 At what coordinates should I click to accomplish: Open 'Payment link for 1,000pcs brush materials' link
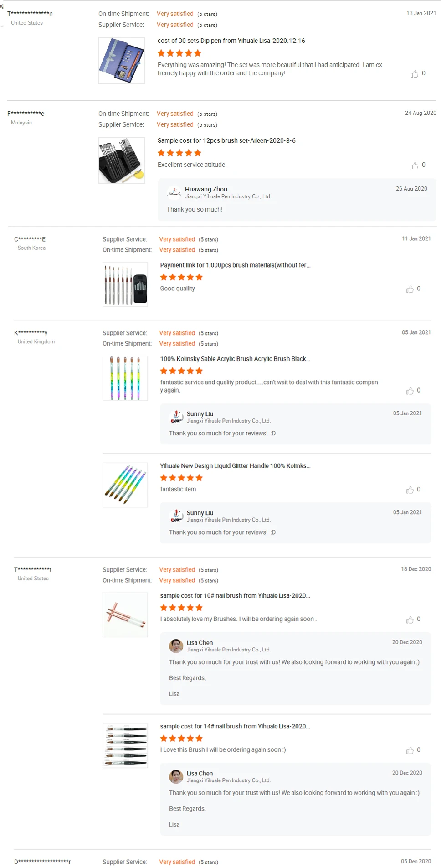click(235, 265)
